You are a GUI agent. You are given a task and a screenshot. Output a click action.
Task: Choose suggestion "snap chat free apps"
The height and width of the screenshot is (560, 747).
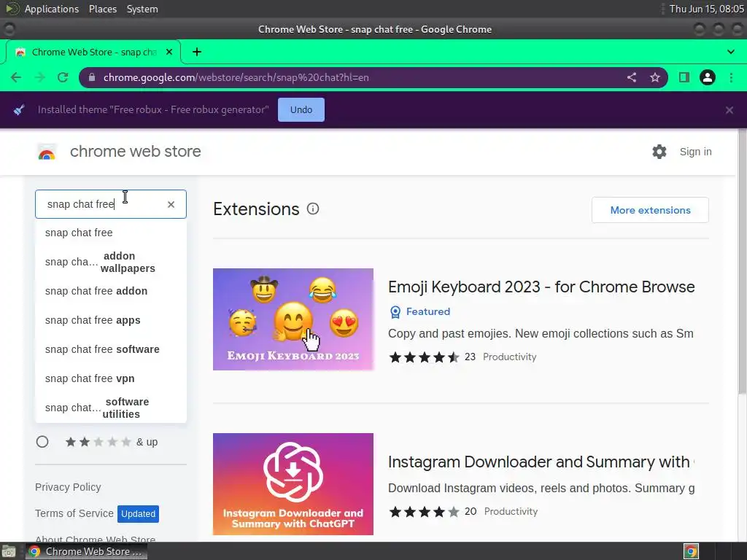[111, 320]
